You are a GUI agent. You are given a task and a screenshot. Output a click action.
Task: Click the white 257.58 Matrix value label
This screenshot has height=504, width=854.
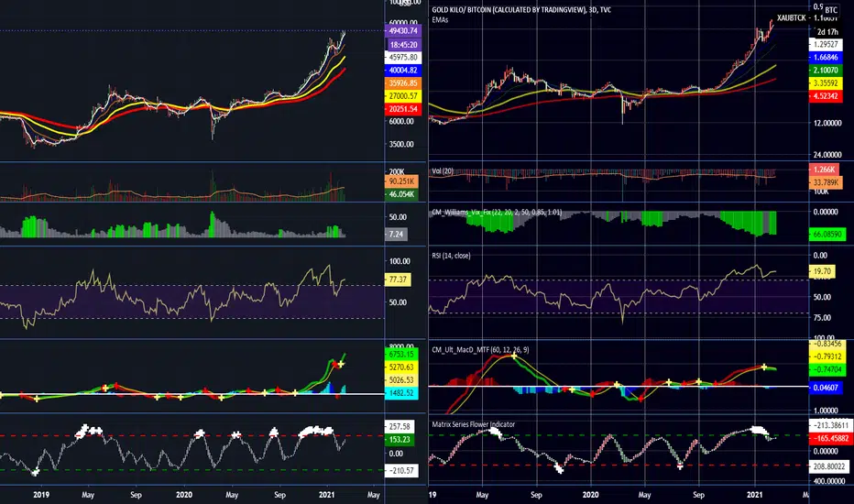click(x=400, y=427)
